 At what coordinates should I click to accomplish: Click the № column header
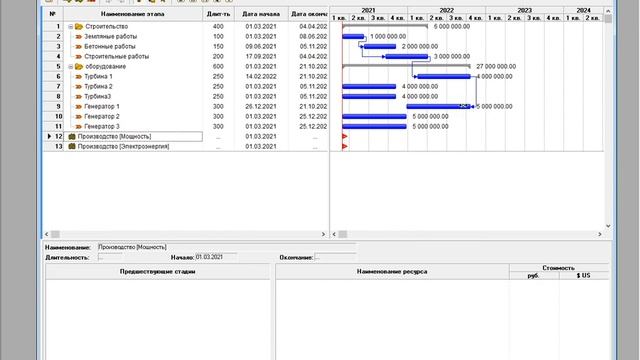click(x=53, y=14)
